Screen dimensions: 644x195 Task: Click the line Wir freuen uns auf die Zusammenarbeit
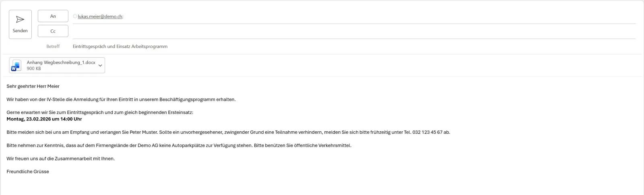coord(60,159)
